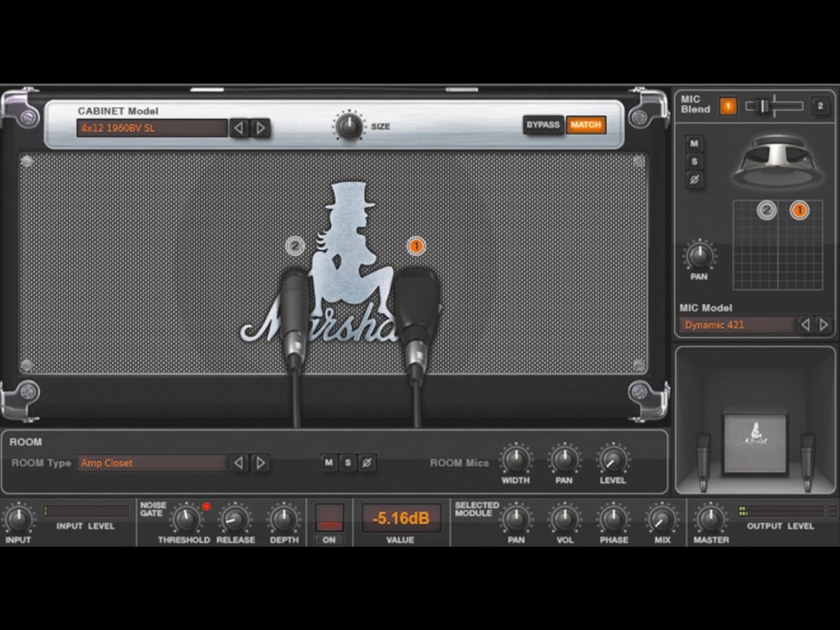
Task: Click left room mic in room preview
Action: coord(703,461)
